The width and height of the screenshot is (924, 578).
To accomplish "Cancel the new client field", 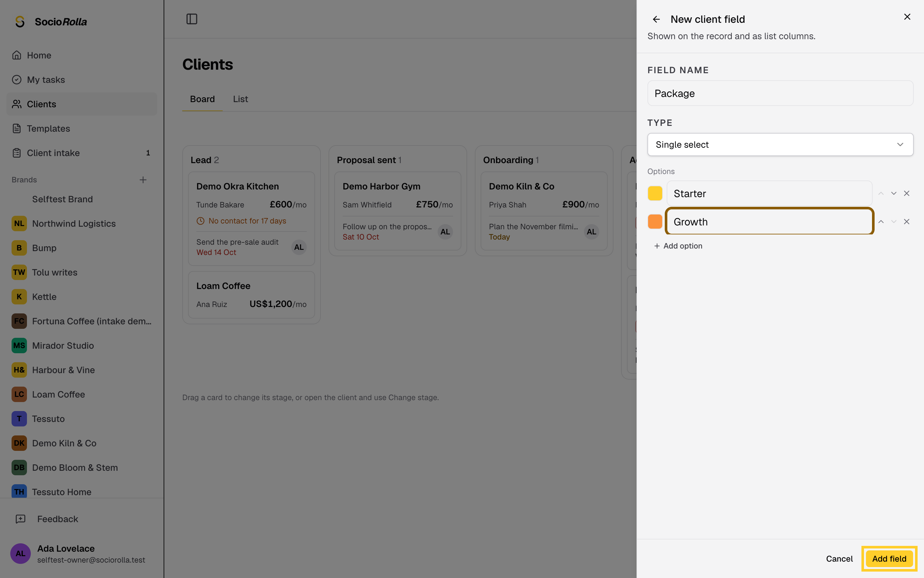I will point(839,559).
